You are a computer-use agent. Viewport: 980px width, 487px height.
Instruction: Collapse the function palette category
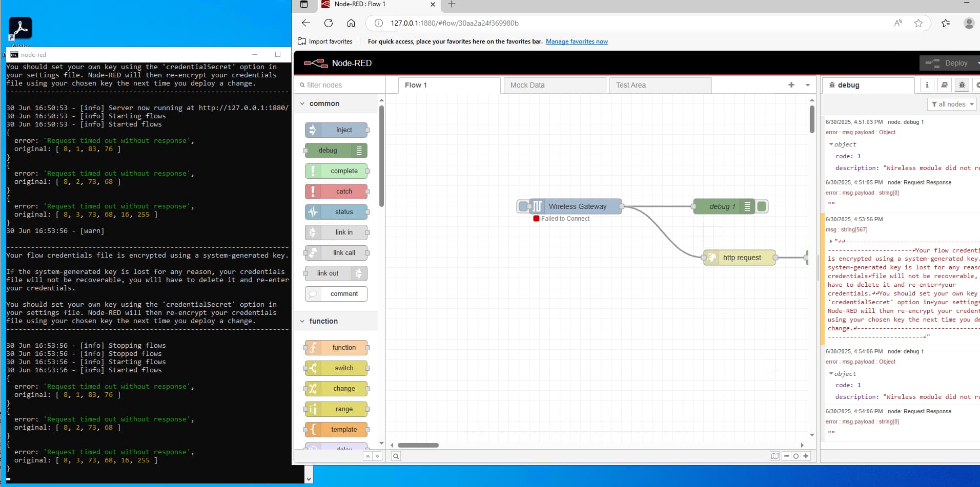[336, 321]
